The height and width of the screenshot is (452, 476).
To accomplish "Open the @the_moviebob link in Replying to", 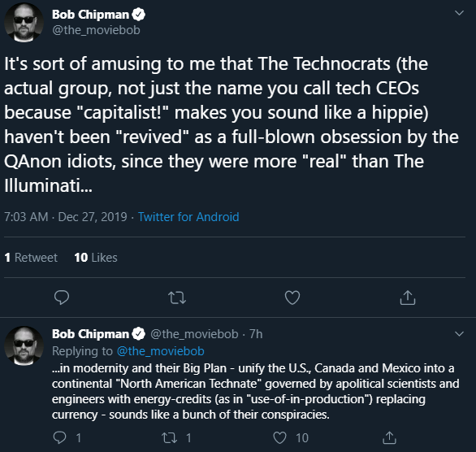I will 161,351.
